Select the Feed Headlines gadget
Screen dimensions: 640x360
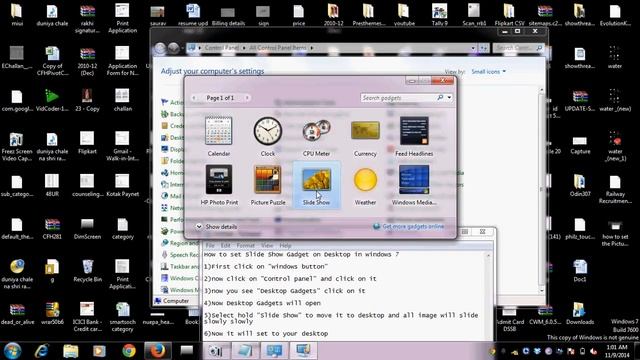[x=414, y=136]
